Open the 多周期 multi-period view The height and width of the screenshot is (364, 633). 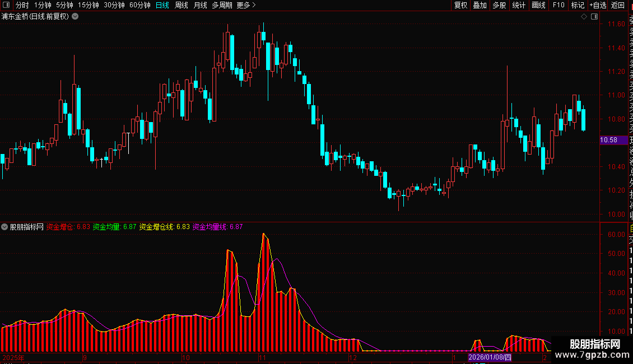click(x=222, y=5)
